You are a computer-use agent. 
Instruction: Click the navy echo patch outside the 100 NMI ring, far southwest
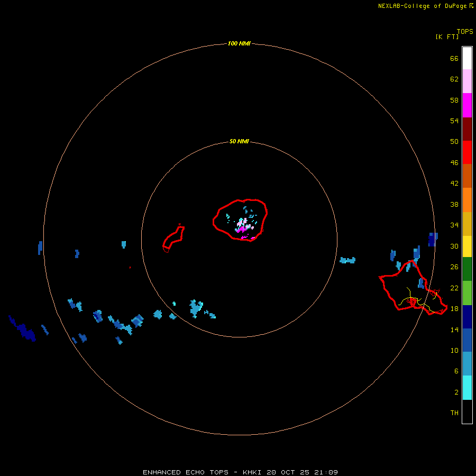tap(22, 329)
